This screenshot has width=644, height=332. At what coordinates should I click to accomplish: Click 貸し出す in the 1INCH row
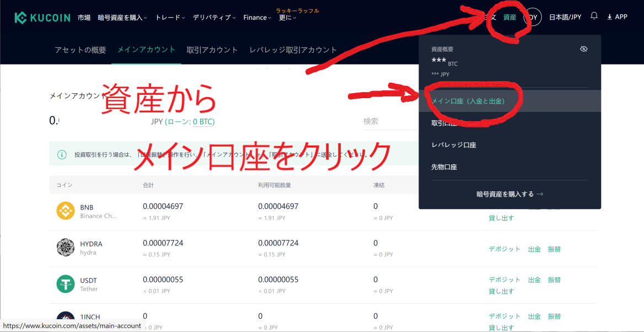(x=501, y=328)
